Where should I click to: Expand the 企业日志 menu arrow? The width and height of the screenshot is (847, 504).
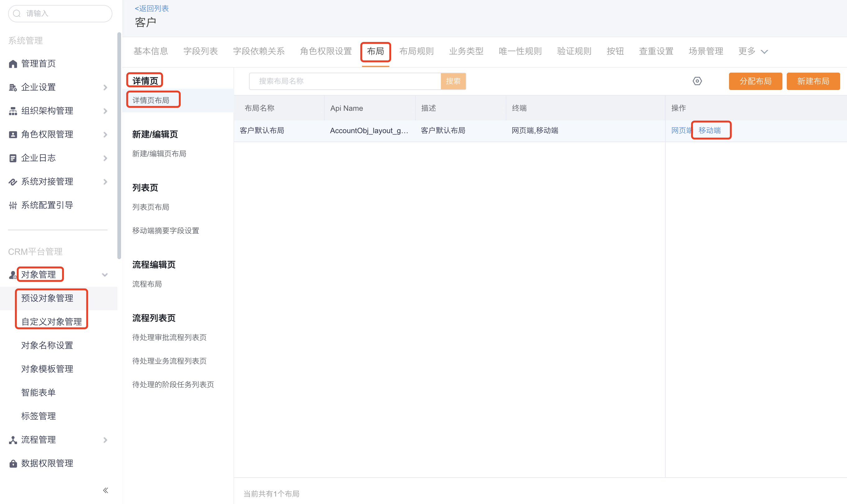105,158
